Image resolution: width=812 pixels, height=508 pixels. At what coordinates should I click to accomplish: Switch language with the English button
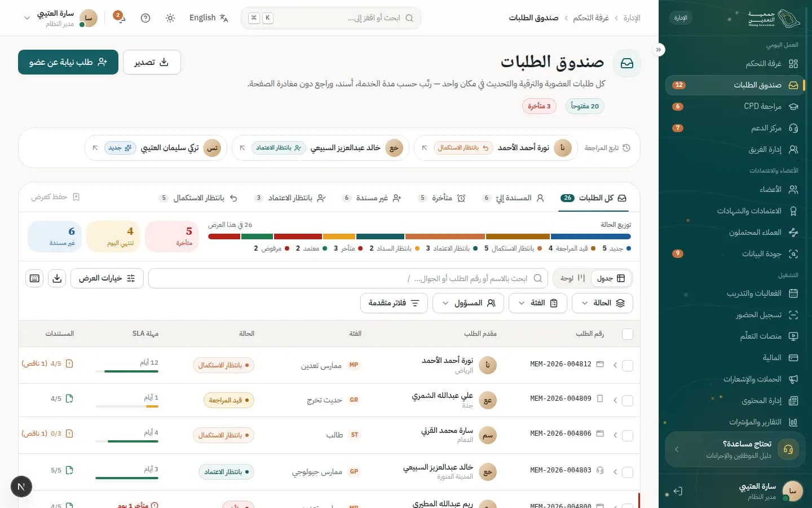click(x=209, y=18)
